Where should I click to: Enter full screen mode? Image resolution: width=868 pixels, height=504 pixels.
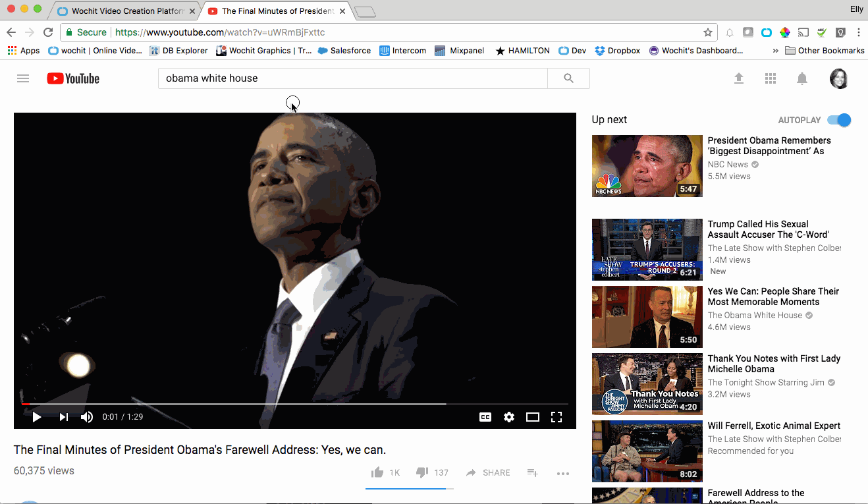(556, 416)
